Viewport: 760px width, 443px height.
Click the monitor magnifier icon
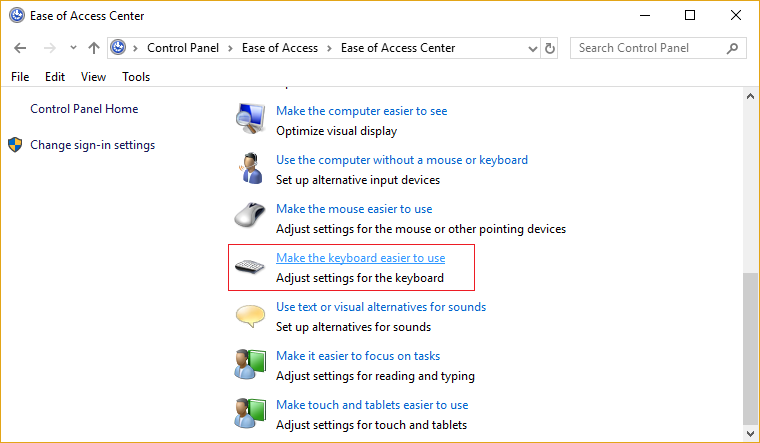coord(249,120)
